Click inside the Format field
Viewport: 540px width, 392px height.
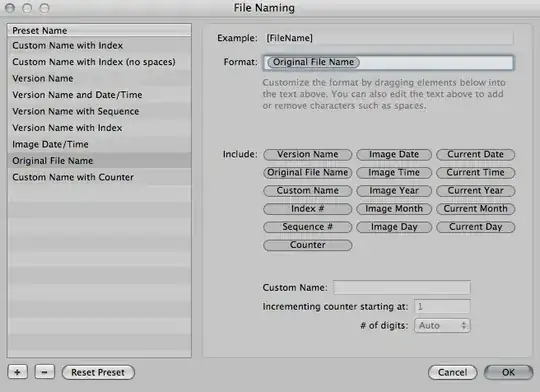point(388,63)
